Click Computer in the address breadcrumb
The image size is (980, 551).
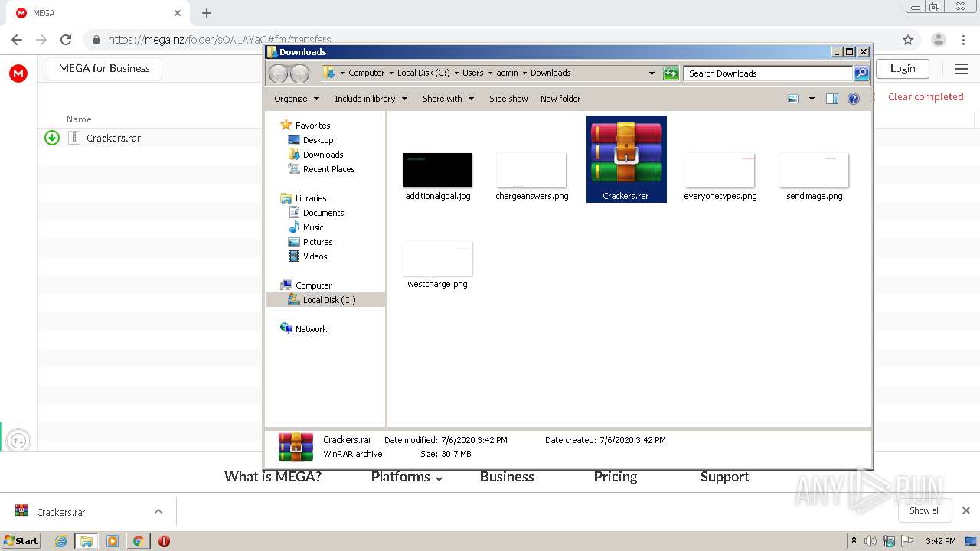click(366, 73)
